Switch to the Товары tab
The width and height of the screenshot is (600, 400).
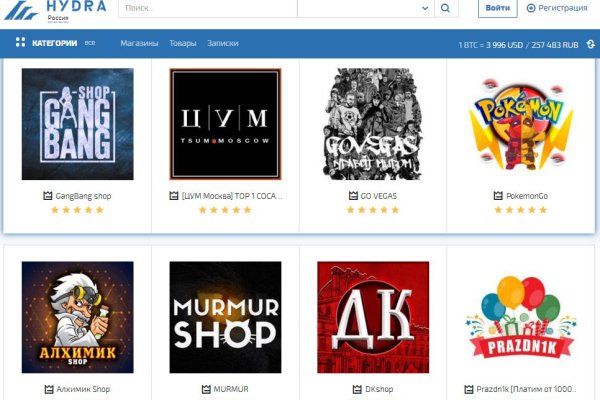(183, 43)
